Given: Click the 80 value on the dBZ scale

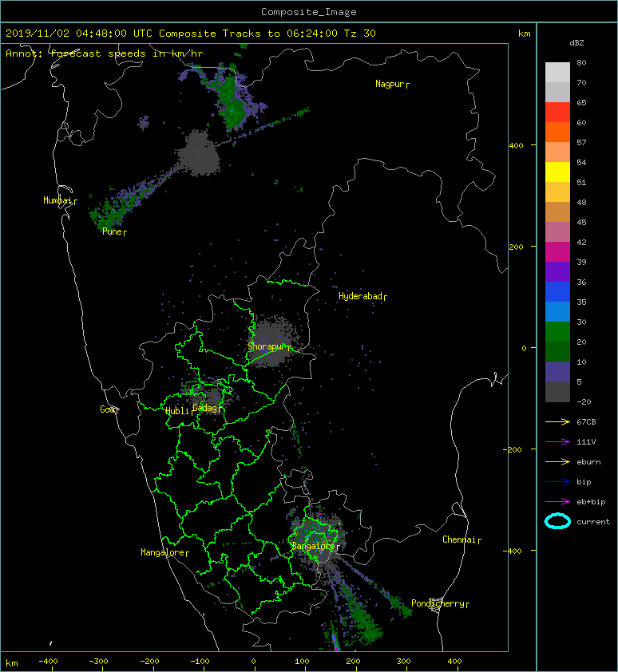Looking at the screenshot, I should click(581, 62).
